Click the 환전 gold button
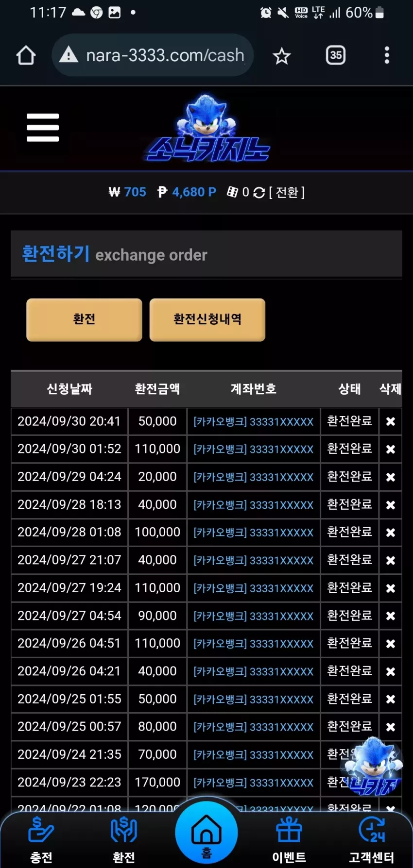Image resolution: width=413 pixels, height=868 pixels. [x=84, y=319]
